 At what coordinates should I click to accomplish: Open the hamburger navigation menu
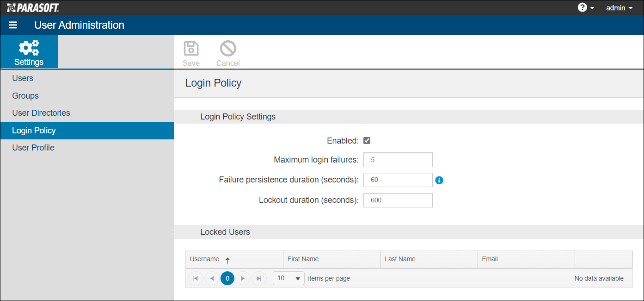point(13,25)
